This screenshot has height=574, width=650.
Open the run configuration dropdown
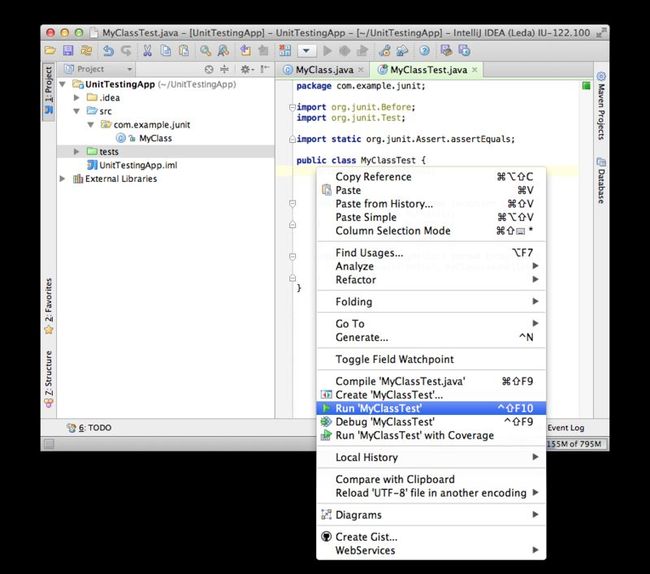pyautogui.click(x=307, y=51)
